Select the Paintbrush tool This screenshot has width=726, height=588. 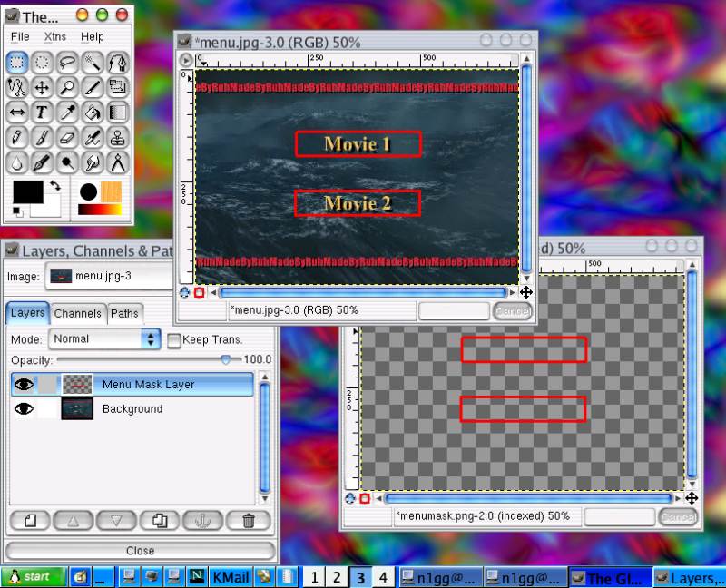[x=42, y=138]
